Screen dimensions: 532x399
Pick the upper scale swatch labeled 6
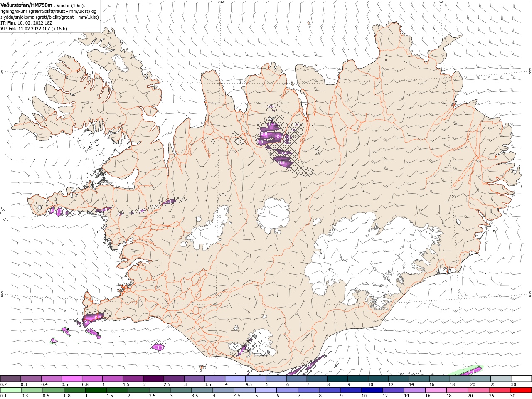296,379
